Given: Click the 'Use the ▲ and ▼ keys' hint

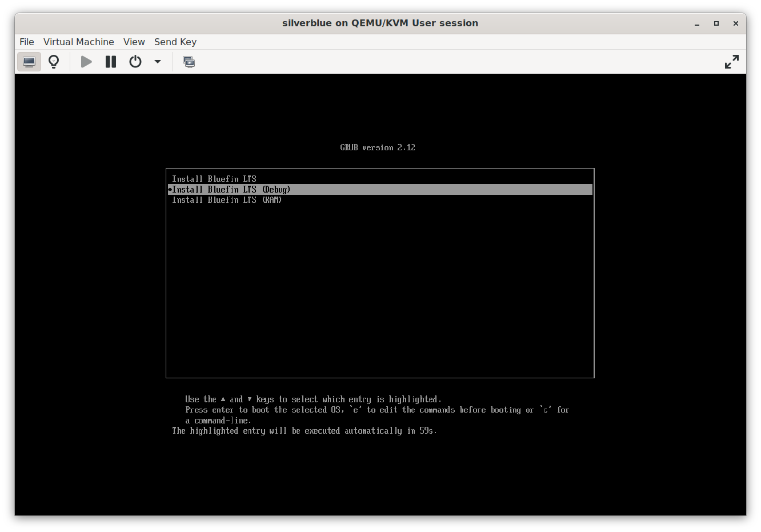Looking at the screenshot, I should 313,399.
